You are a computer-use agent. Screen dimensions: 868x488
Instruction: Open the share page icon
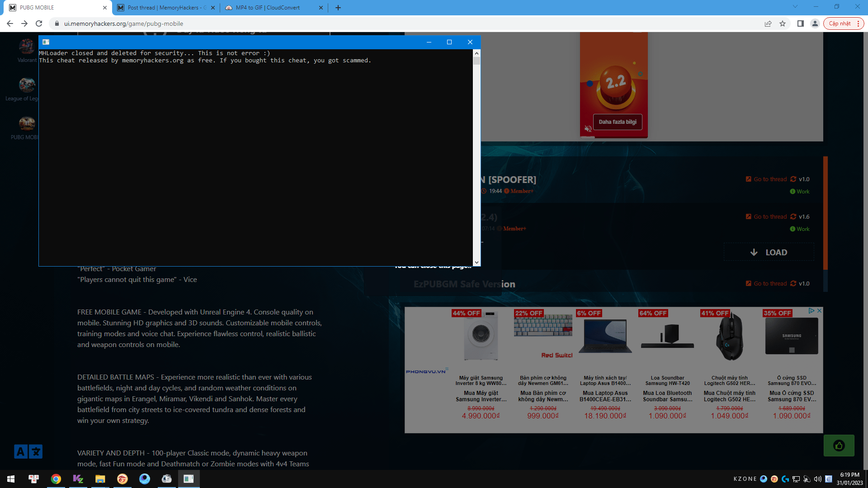click(x=768, y=23)
